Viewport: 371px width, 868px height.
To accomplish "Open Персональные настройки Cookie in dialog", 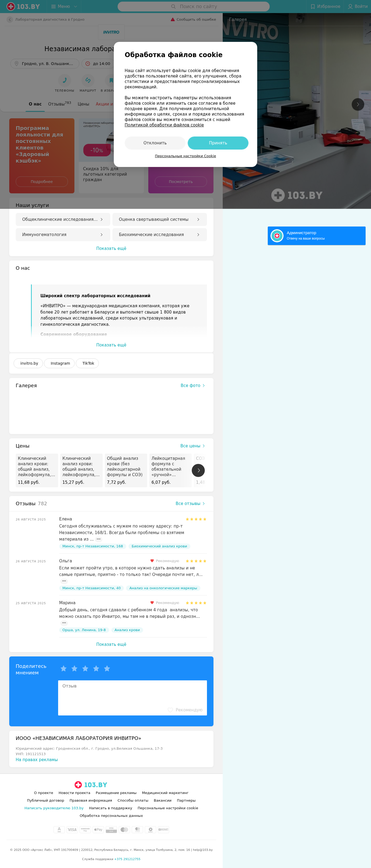I will coord(185,156).
